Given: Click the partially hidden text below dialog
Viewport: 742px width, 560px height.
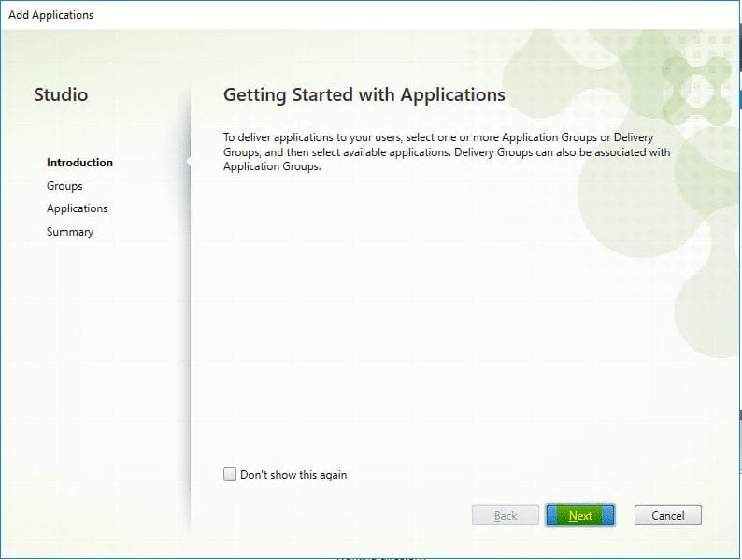Looking at the screenshot, I should point(383,556).
